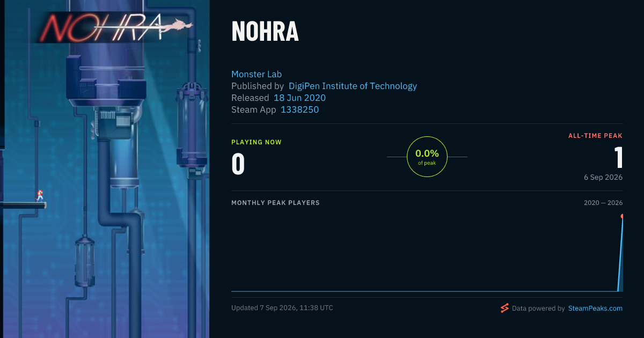Open the Monster Lab developer link
Viewport: 644px width, 338px height.
click(x=257, y=74)
